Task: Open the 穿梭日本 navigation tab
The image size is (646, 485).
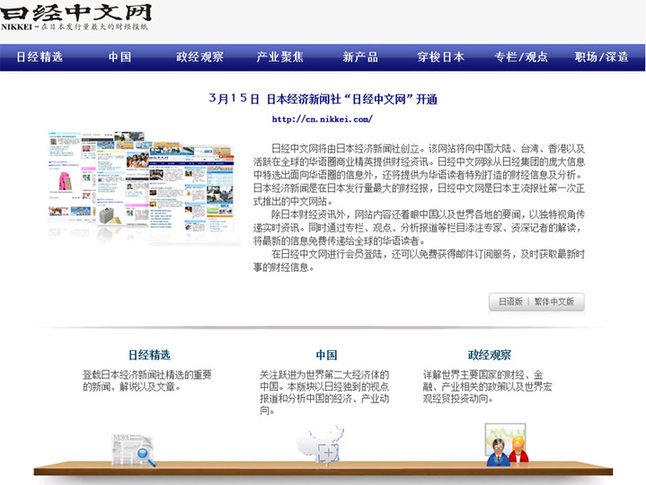Action: coord(440,57)
